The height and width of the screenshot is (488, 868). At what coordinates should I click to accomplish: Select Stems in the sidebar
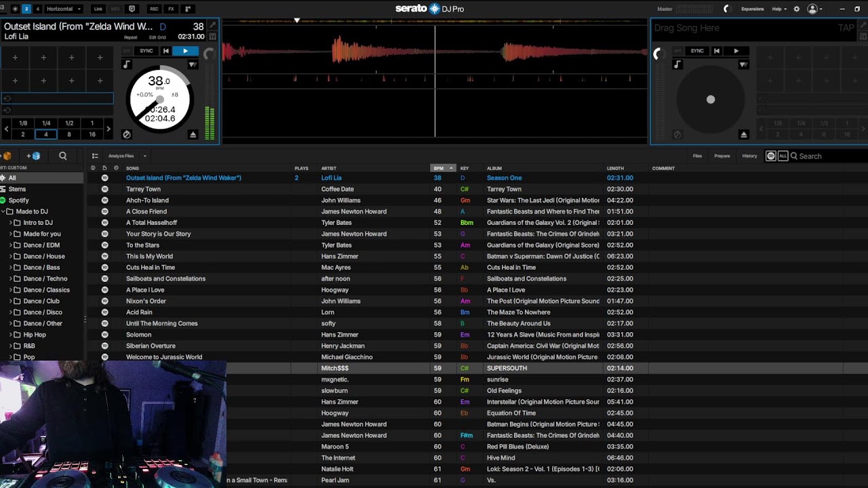tap(18, 189)
